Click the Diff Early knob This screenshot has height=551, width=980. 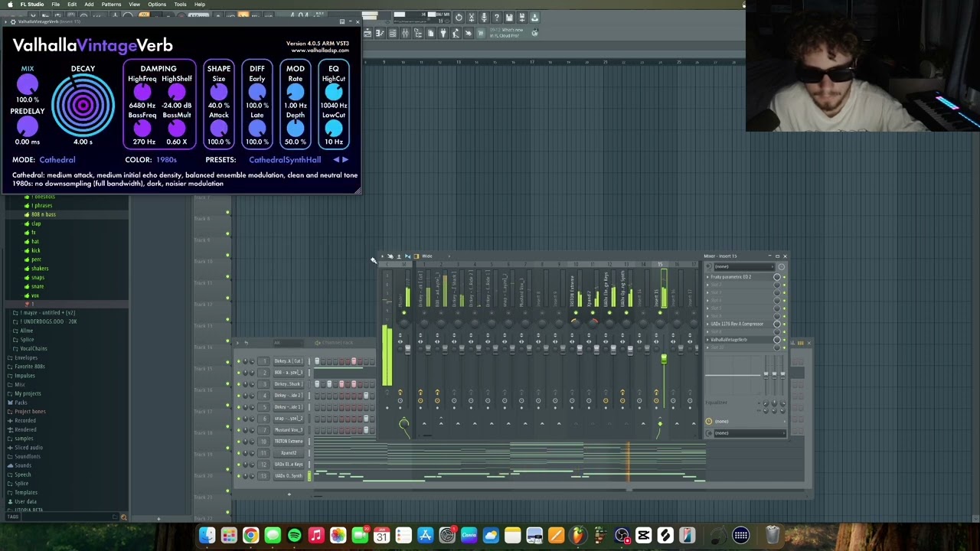tap(257, 92)
